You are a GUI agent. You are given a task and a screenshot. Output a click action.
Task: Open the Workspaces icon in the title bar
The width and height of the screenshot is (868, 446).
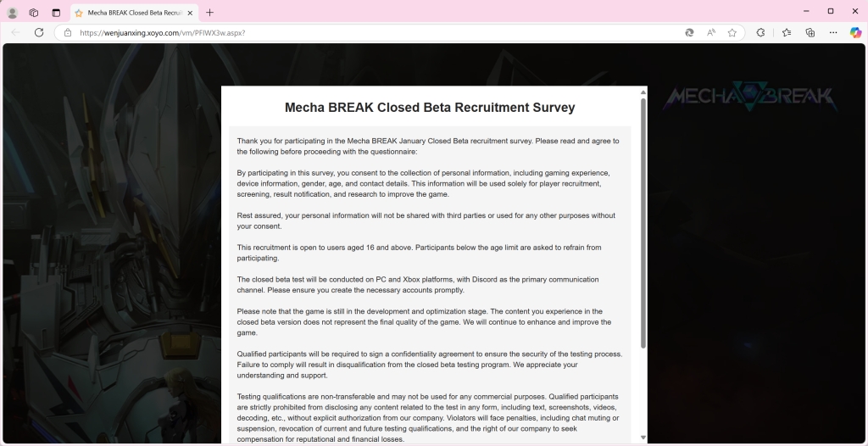pyautogui.click(x=34, y=12)
